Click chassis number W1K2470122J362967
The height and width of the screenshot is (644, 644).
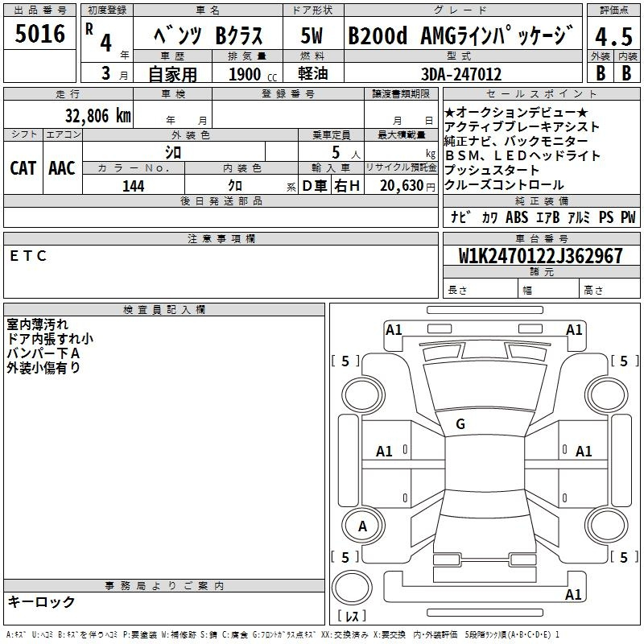[x=540, y=256]
